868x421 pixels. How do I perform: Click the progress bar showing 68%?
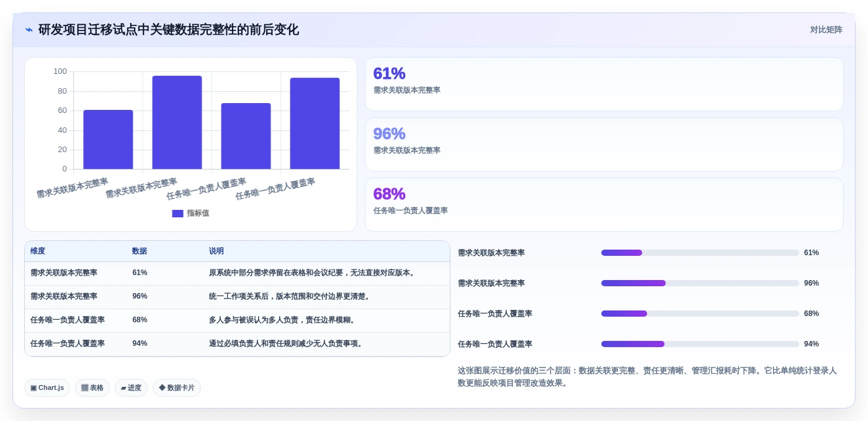coord(700,314)
